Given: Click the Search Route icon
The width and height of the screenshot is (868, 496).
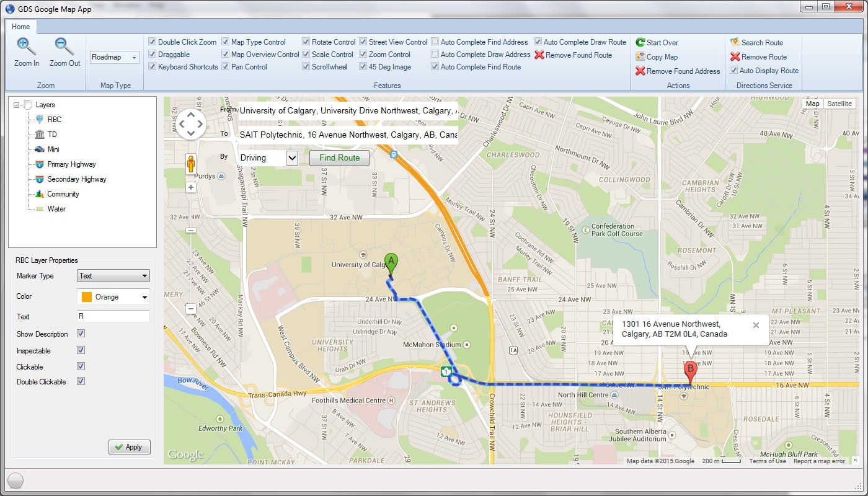Looking at the screenshot, I should click(735, 43).
